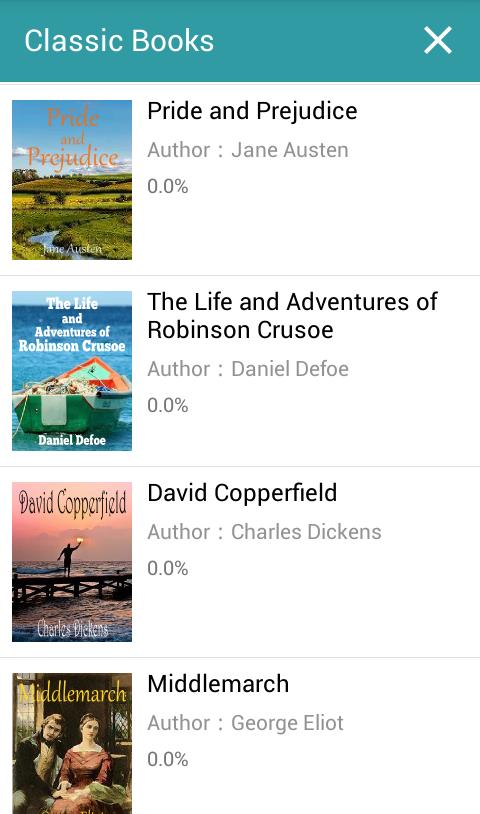Tap the Robinson Crusoe book cover

pos(72,371)
